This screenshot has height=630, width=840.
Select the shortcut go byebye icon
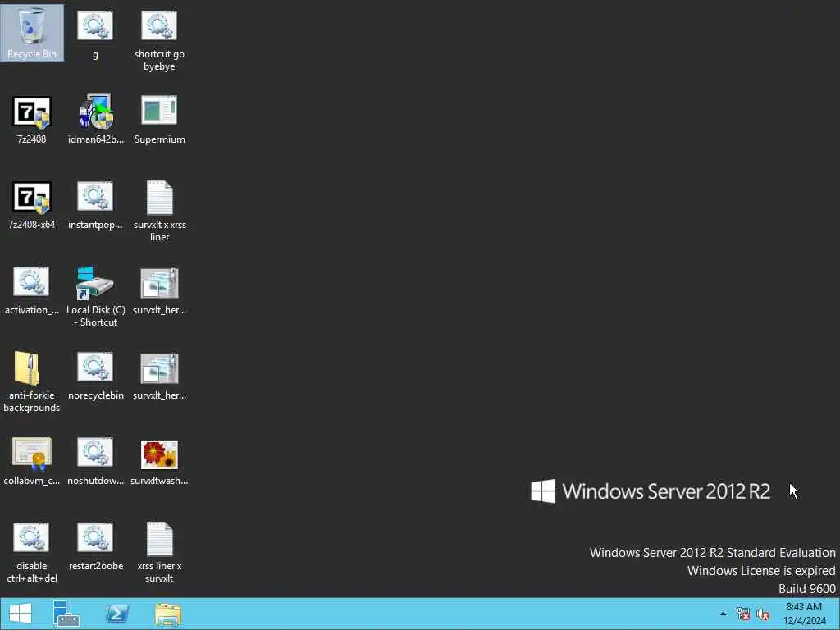pyautogui.click(x=159, y=39)
